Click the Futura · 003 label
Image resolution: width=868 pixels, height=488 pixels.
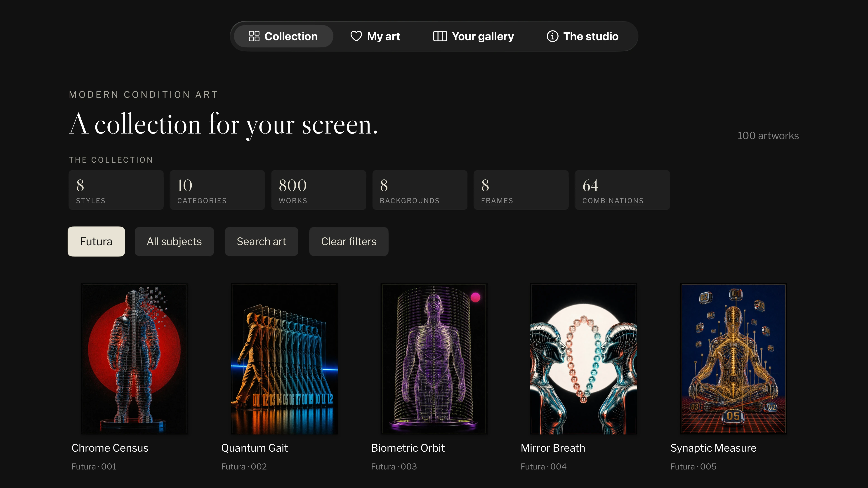click(394, 467)
